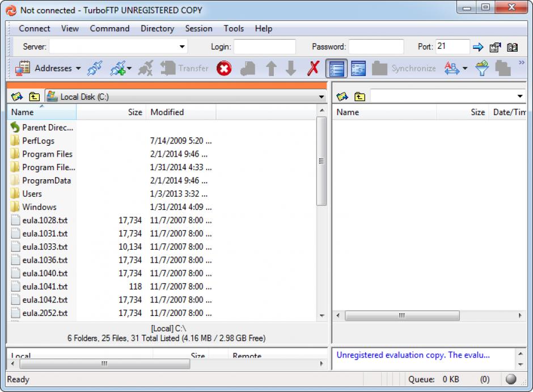Image resolution: width=533 pixels, height=392 pixels.
Task: Open the connection properties icon near Port
Action: (495, 47)
